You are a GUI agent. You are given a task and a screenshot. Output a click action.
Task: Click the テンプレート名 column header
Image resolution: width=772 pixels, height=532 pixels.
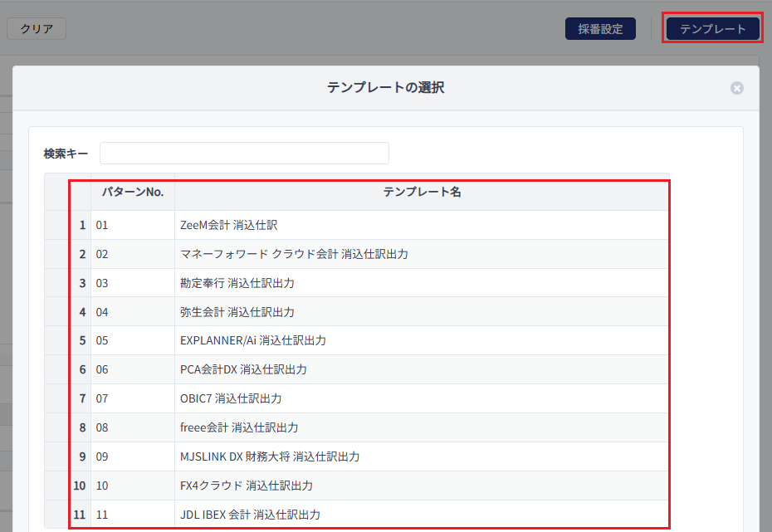(x=422, y=192)
